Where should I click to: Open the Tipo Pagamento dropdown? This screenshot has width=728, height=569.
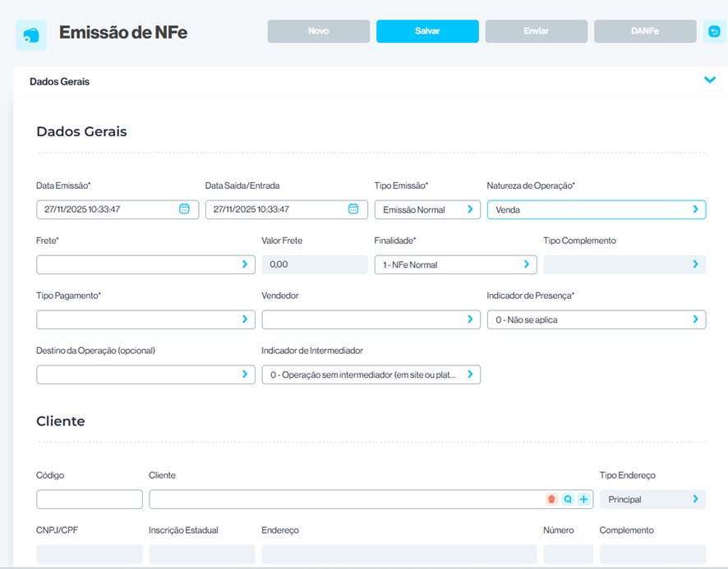[145, 319]
